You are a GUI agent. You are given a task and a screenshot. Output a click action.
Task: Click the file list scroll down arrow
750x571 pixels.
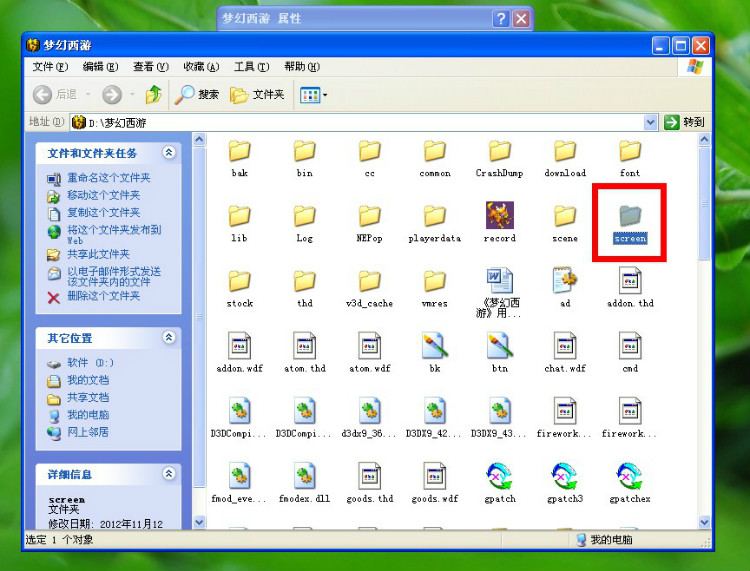pyautogui.click(x=704, y=522)
